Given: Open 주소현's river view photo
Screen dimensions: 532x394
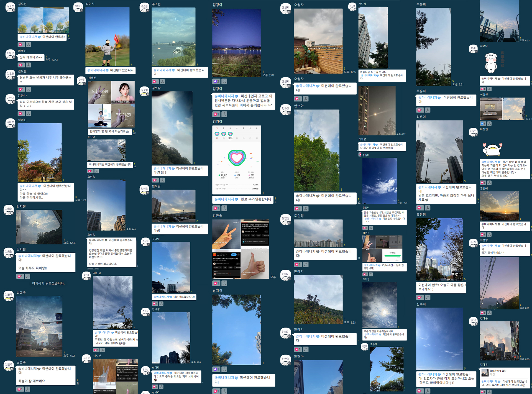Looking at the screenshot, I should coord(173,37).
